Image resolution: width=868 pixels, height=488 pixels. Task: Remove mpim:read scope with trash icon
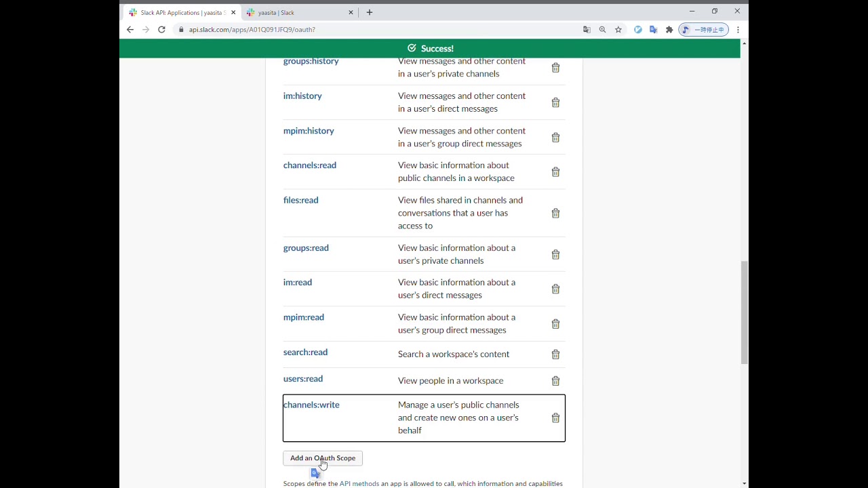click(555, 324)
